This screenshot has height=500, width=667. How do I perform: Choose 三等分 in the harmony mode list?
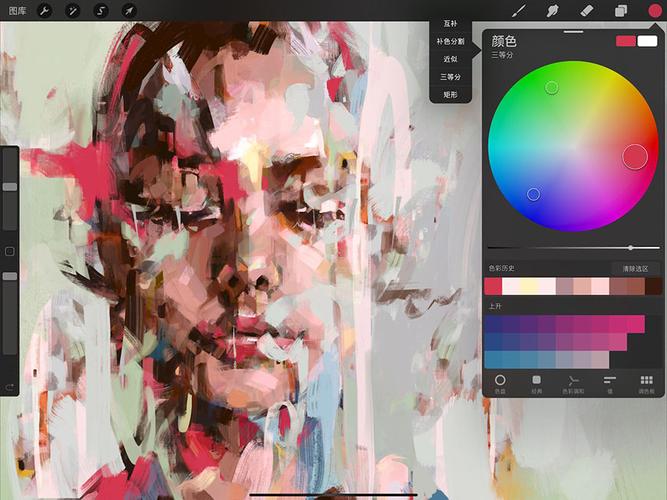(450, 77)
